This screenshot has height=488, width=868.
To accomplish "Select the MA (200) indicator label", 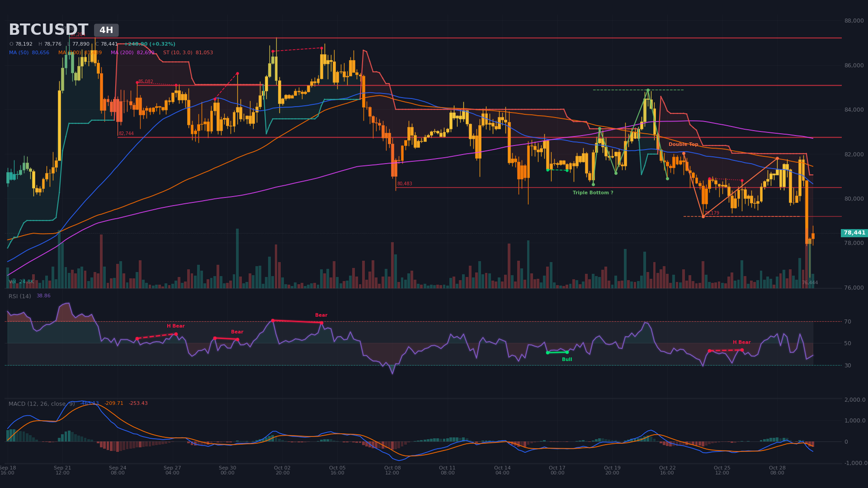I will tap(132, 53).
